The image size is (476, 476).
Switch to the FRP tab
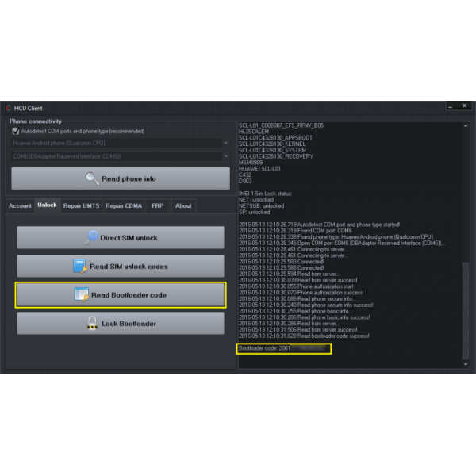tap(158, 205)
